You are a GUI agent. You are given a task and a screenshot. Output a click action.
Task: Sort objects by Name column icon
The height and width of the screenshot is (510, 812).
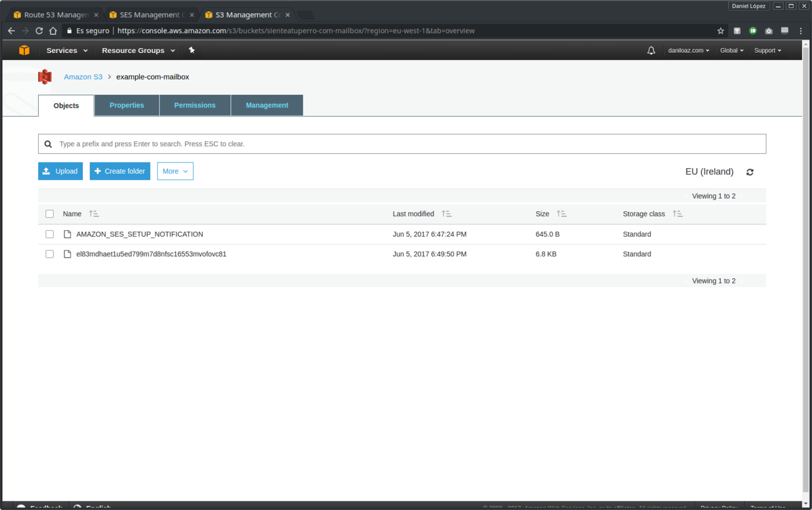pos(94,214)
